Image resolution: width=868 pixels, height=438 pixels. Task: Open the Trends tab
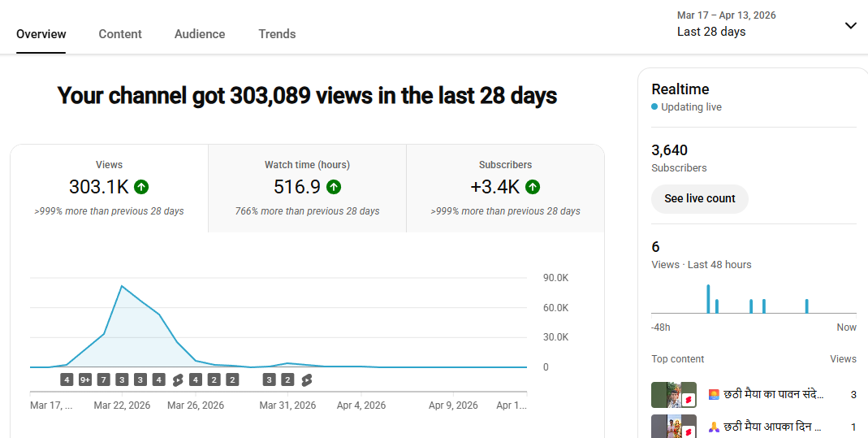[277, 34]
